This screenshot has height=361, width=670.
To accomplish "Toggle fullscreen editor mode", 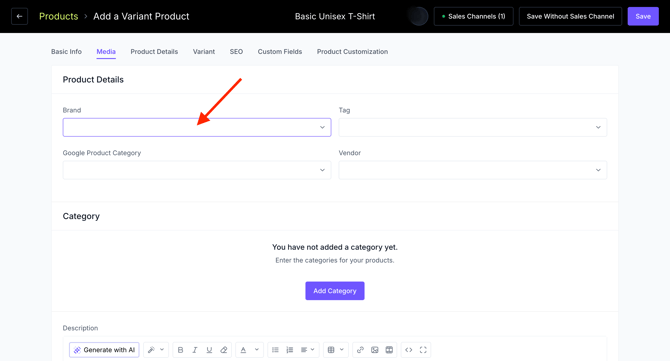I will coord(423,350).
